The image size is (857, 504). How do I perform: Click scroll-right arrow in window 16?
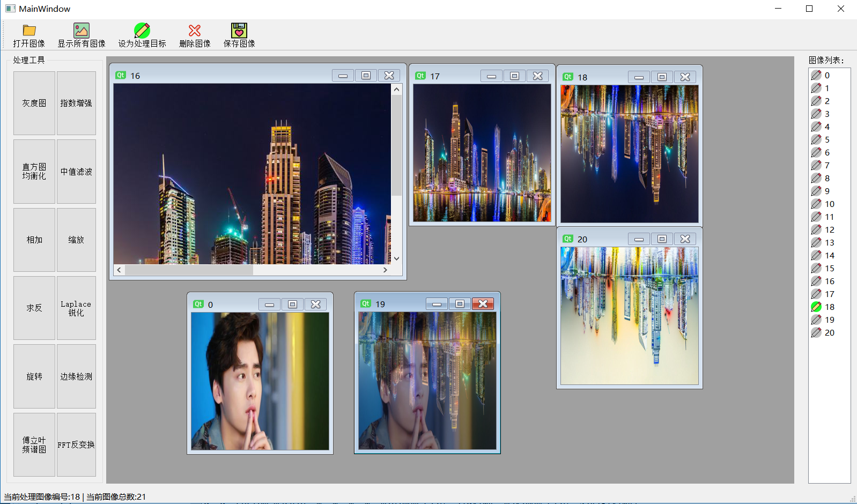(x=385, y=270)
